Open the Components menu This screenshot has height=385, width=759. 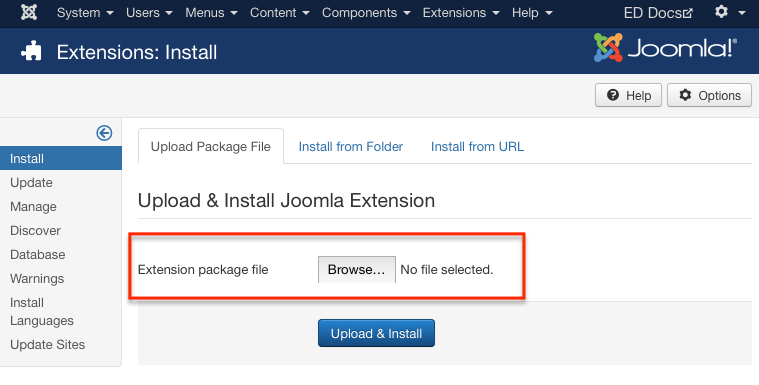(x=366, y=13)
